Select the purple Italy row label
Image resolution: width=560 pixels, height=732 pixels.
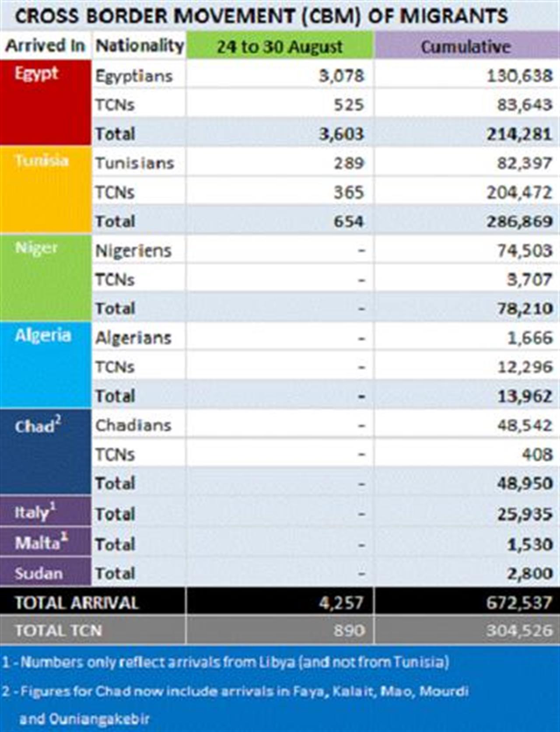(x=45, y=511)
